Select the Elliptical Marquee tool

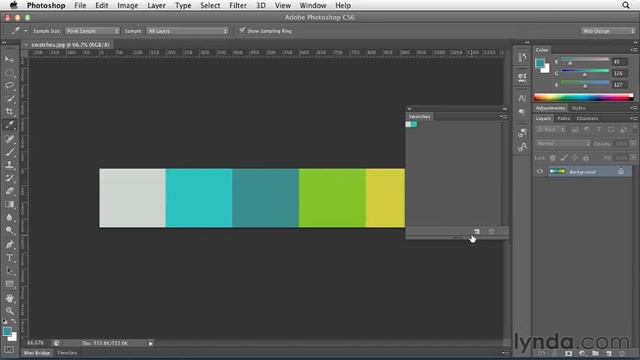click(9, 73)
